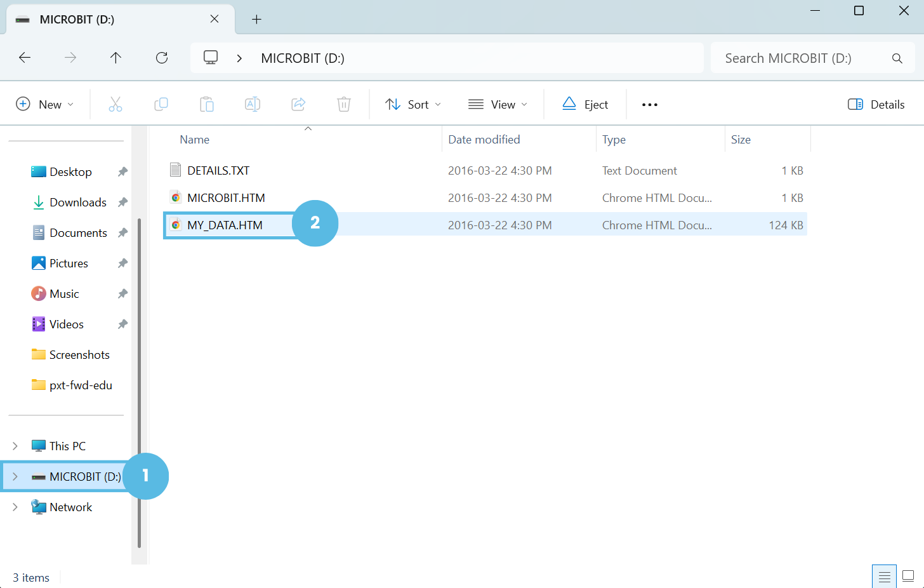The height and width of the screenshot is (588, 924).
Task: Open the Sort options dropdown
Action: pyautogui.click(x=413, y=104)
